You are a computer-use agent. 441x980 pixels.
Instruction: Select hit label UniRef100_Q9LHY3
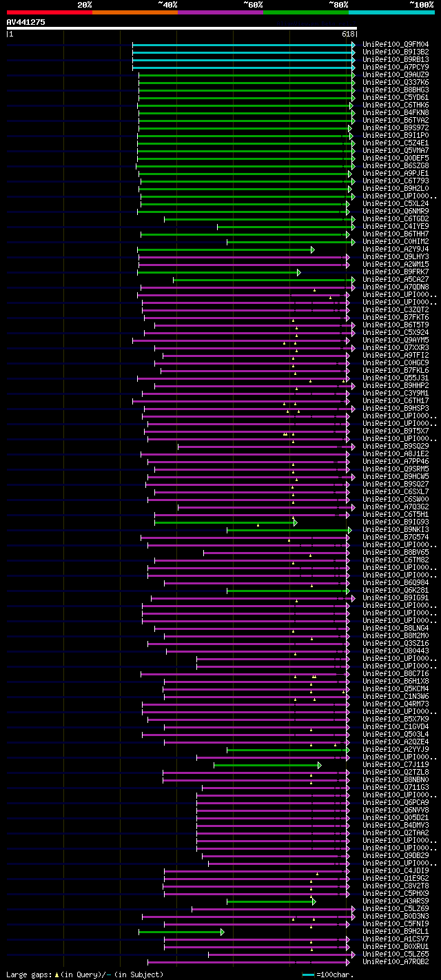pyautogui.click(x=396, y=256)
